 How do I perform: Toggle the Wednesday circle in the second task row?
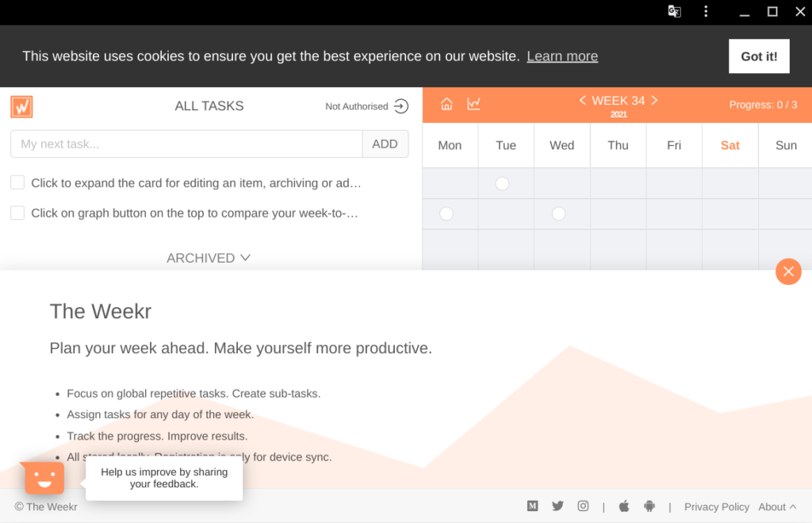pos(558,213)
